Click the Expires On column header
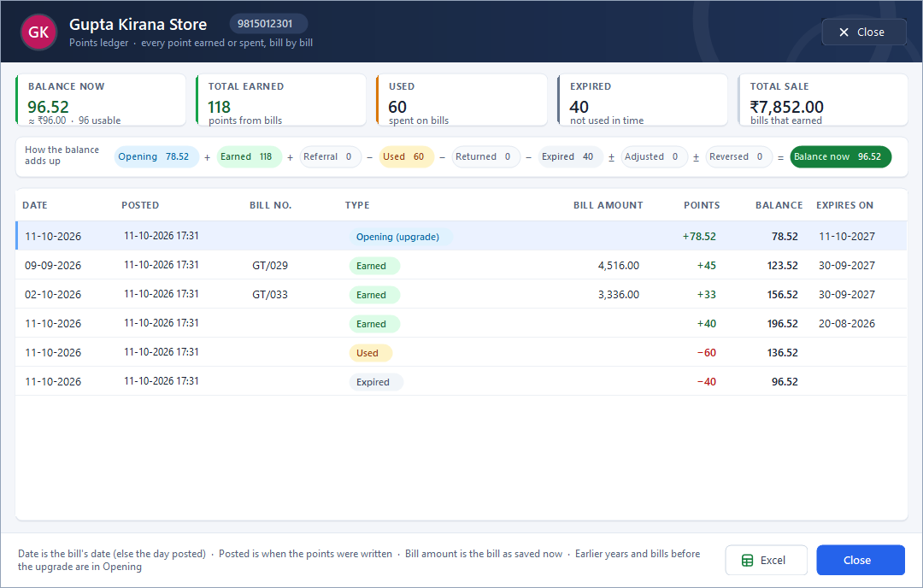 844,205
